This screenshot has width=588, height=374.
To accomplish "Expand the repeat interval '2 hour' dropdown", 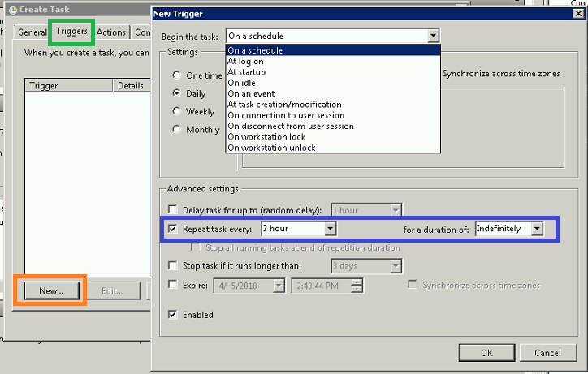I will [330, 229].
